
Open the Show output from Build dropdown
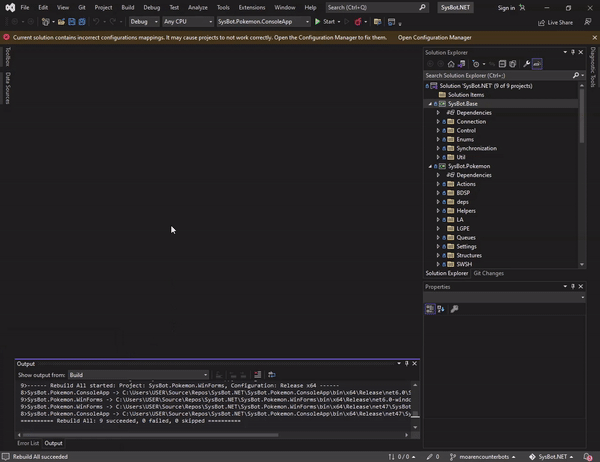(x=139, y=375)
